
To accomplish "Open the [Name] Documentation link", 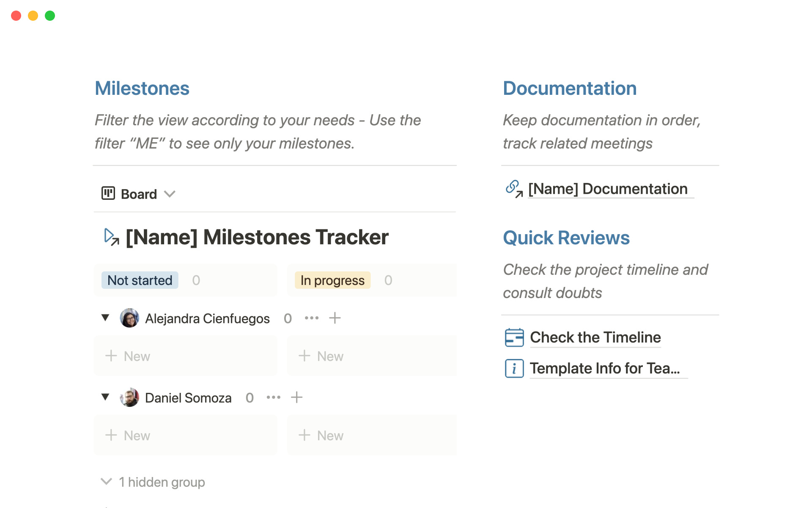I will [x=608, y=189].
